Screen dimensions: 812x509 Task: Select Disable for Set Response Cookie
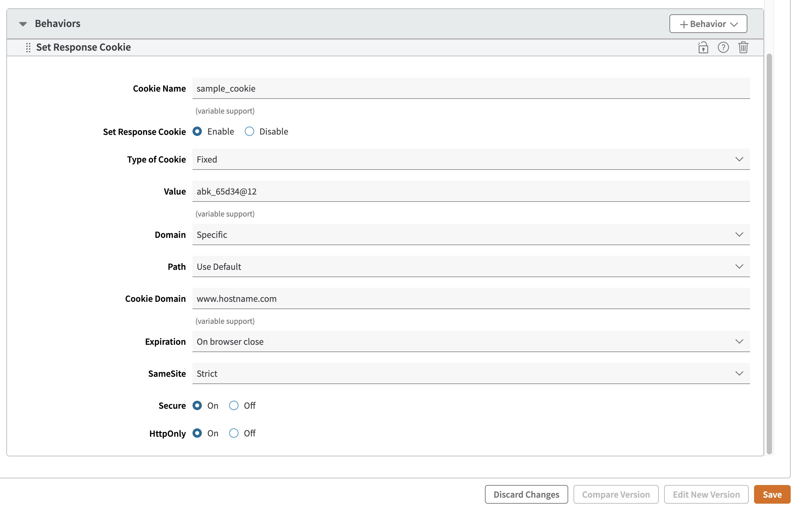[x=249, y=131]
